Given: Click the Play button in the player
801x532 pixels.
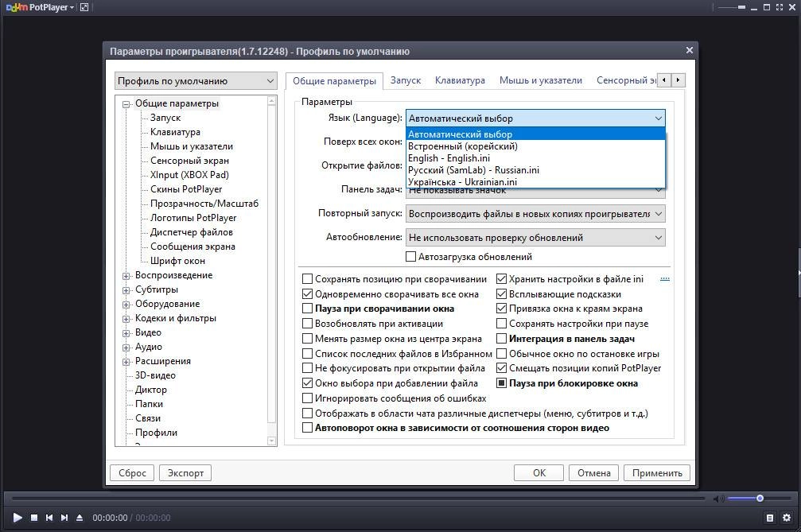Looking at the screenshot, I should (x=17, y=518).
